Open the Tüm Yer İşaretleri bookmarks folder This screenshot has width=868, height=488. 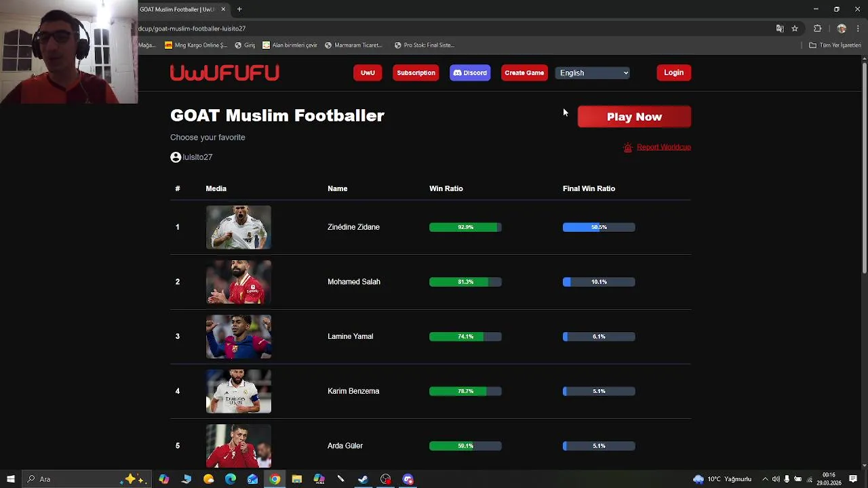[x=835, y=45]
